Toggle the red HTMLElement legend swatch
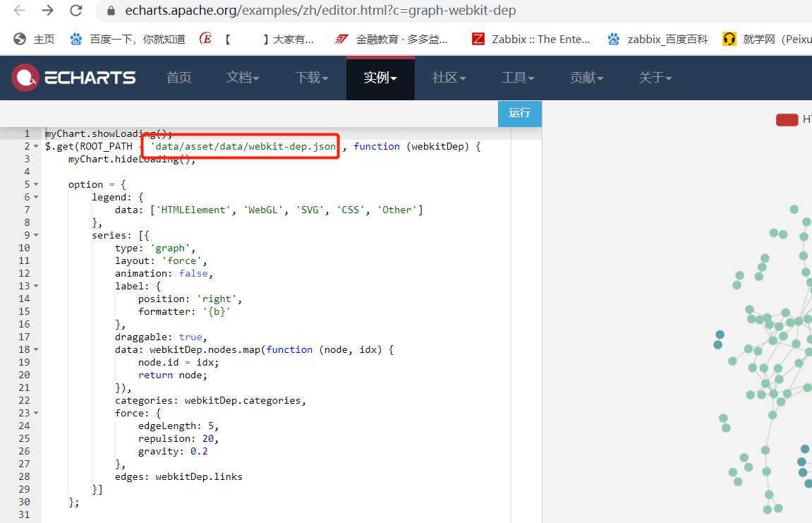 click(787, 120)
